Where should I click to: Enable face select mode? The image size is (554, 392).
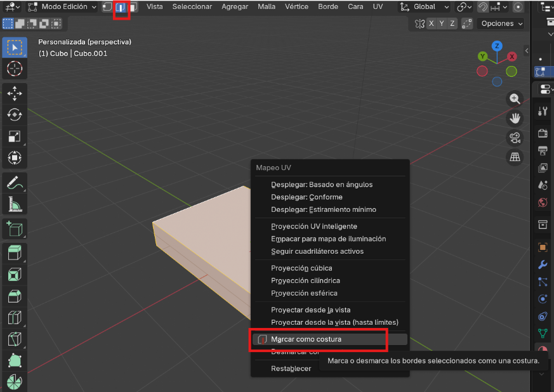point(133,7)
